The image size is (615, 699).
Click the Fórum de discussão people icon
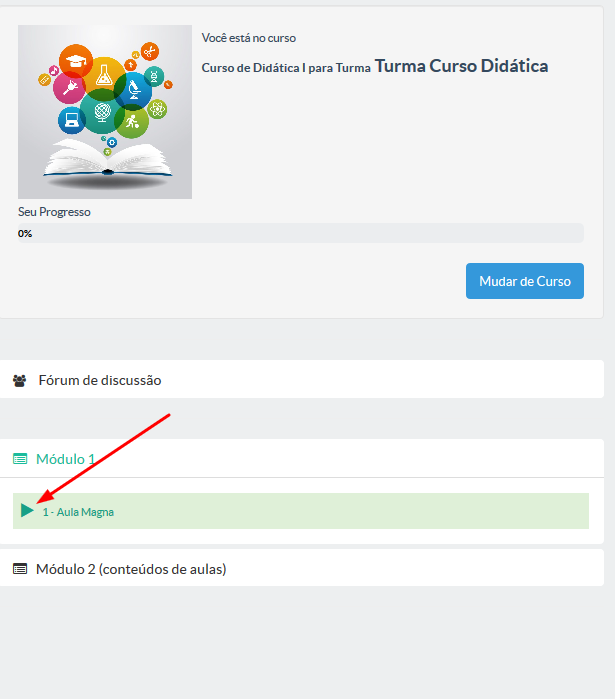20,381
